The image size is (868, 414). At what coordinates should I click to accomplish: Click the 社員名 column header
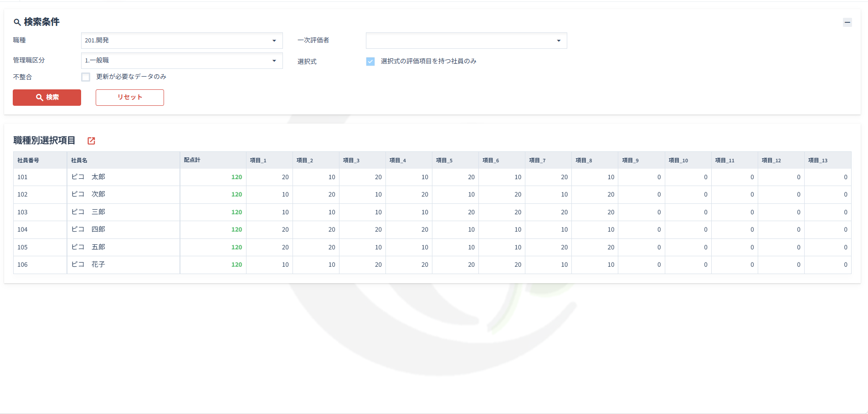(79, 160)
